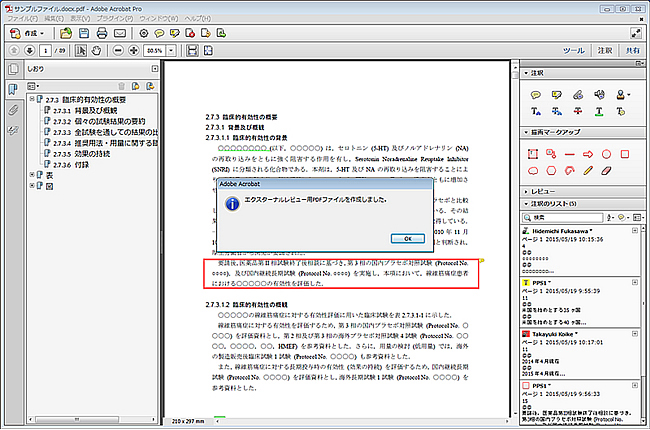Expand the 表 bookmark node
Image resolution: width=650 pixels, height=430 pixels.
pos(32,175)
